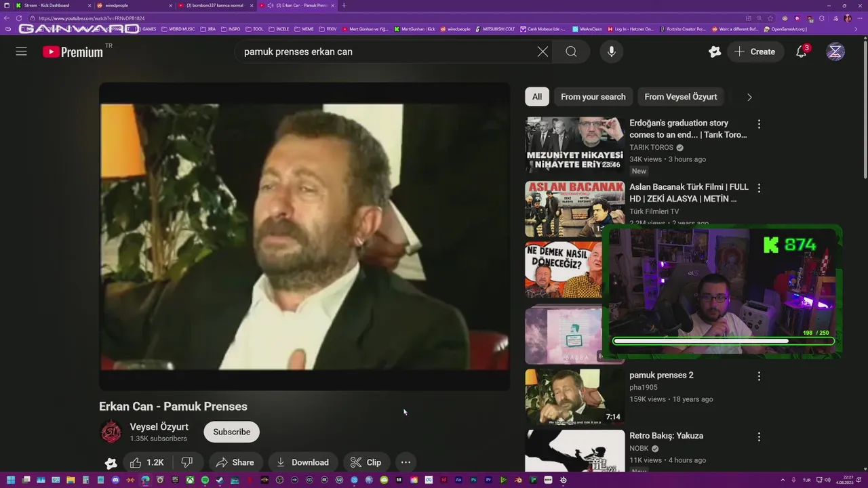868x488 pixels.
Task: Select the From your search chip
Action: coord(593,97)
